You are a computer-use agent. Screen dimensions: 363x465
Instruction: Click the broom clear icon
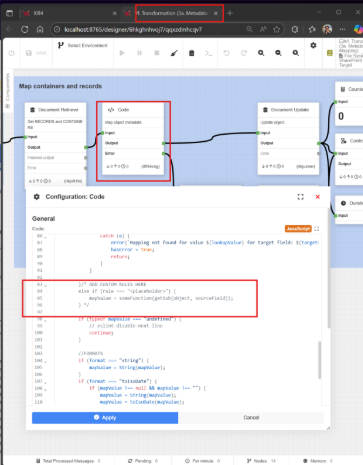coord(174,53)
